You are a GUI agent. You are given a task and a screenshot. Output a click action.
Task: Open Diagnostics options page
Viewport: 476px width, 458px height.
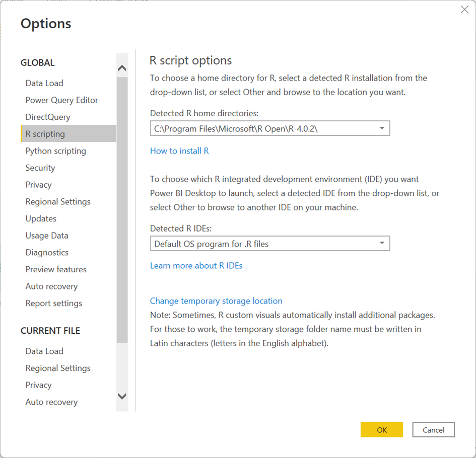click(47, 253)
